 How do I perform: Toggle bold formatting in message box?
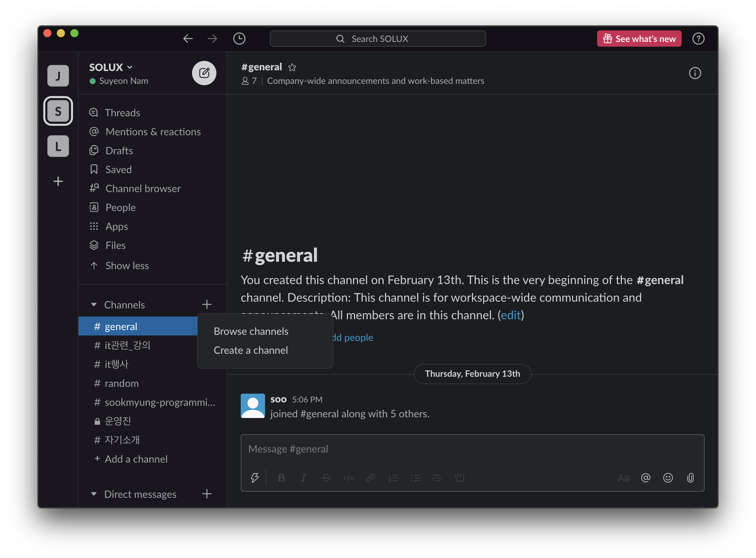(281, 478)
